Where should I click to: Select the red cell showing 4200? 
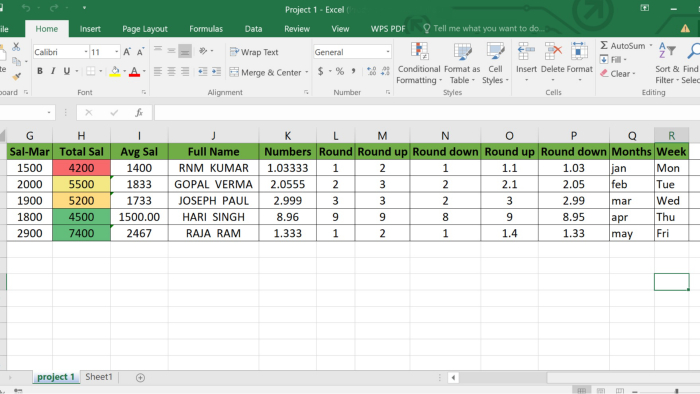click(x=81, y=168)
